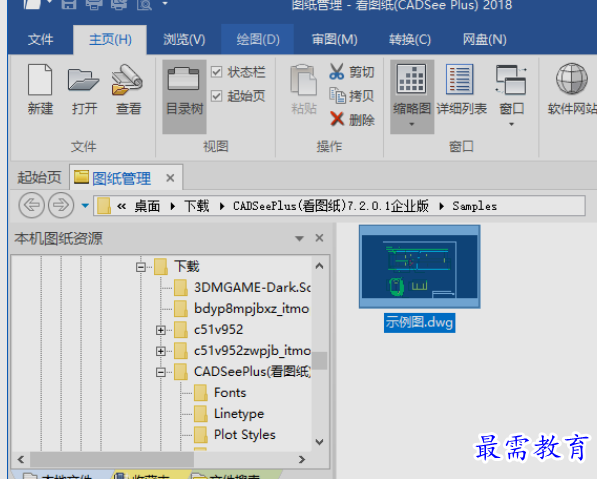Collapse the CADSeePlus(看图纸) tree node

161,372
